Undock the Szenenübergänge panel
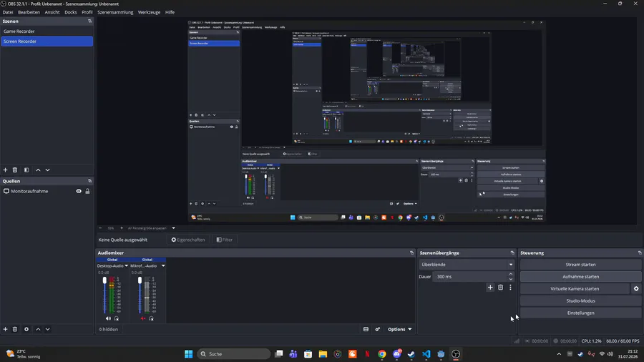The image size is (644, 362). [512, 253]
